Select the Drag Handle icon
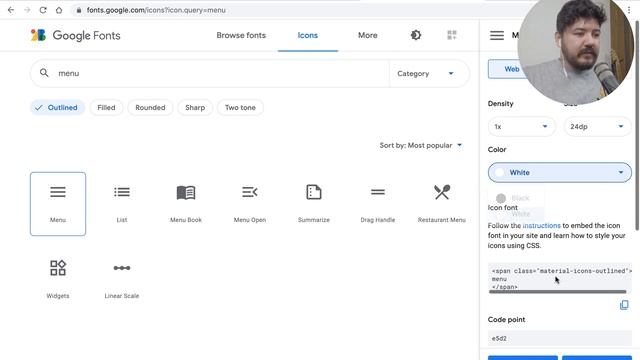640x360 pixels. pyautogui.click(x=378, y=204)
